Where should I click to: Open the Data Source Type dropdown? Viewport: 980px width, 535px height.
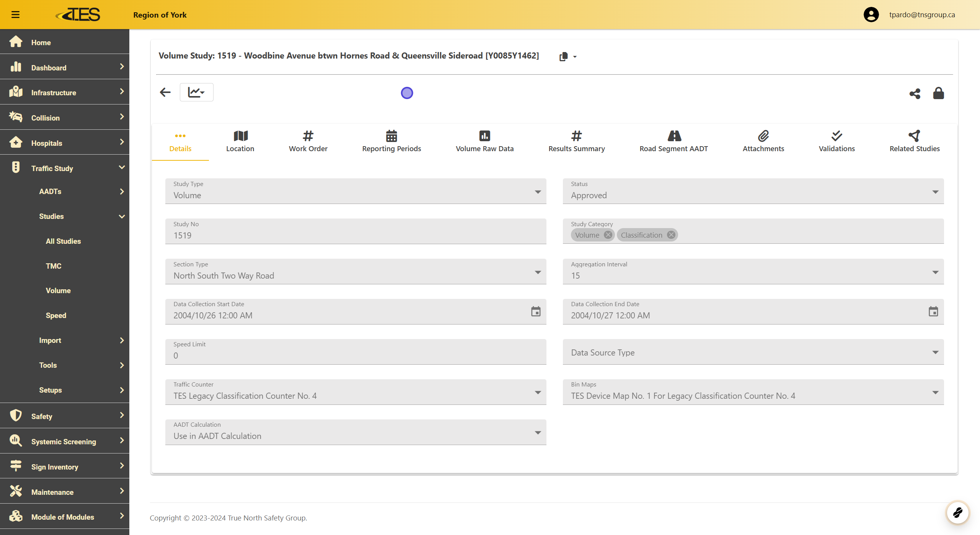point(753,352)
